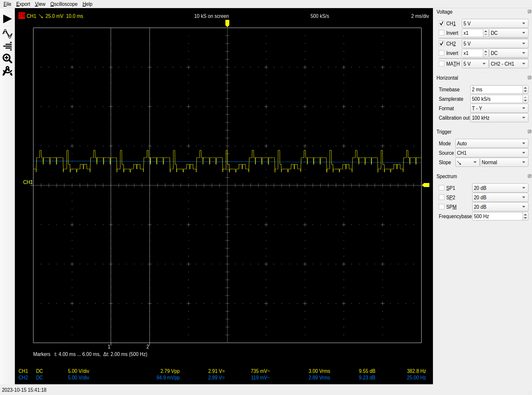The image size is (532, 395).
Task: Start sampling with the play icon
Action: point(7,19)
